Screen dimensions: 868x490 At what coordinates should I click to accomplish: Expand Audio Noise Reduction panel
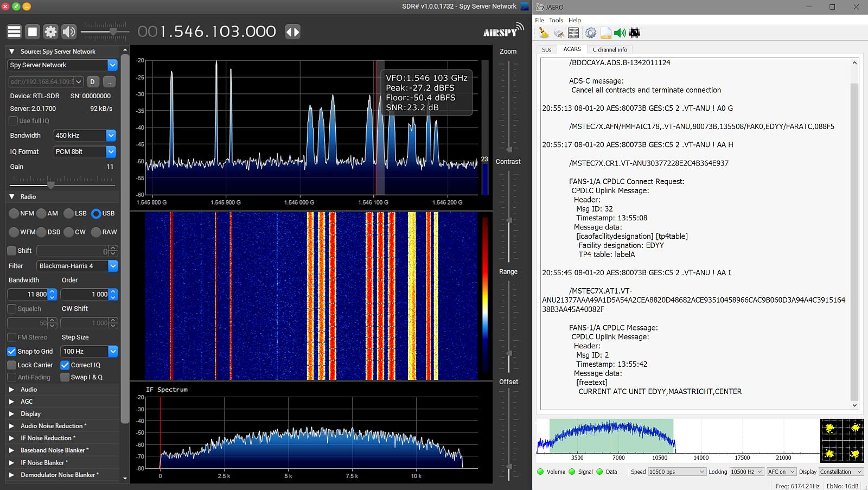click(x=12, y=426)
